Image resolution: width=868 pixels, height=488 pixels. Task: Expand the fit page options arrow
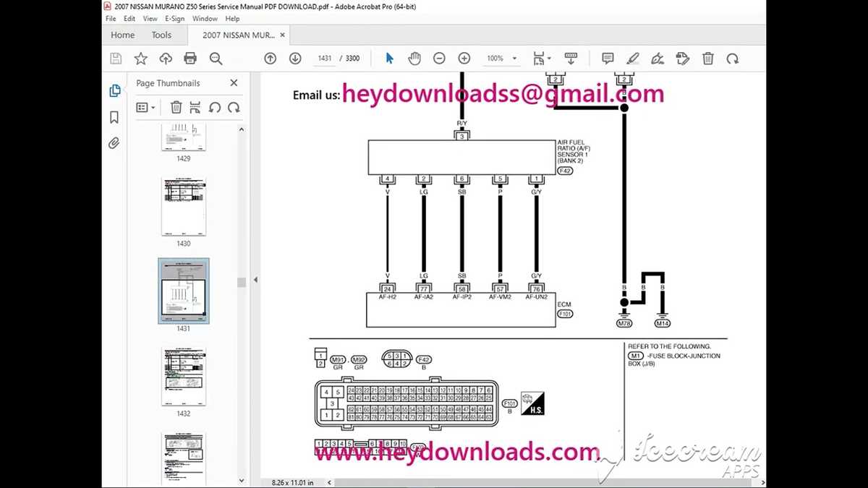(549, 59)
